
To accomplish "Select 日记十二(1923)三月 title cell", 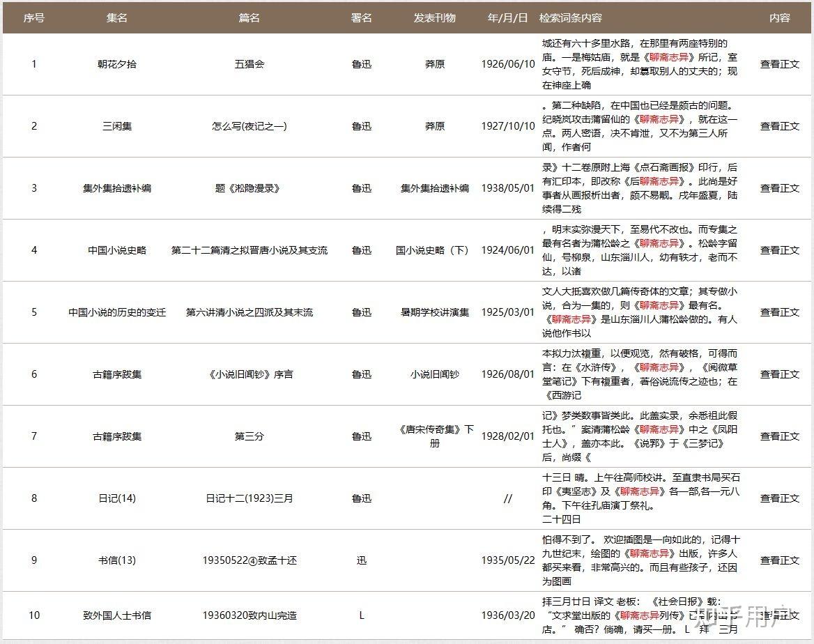I will [x=249, y=498].
